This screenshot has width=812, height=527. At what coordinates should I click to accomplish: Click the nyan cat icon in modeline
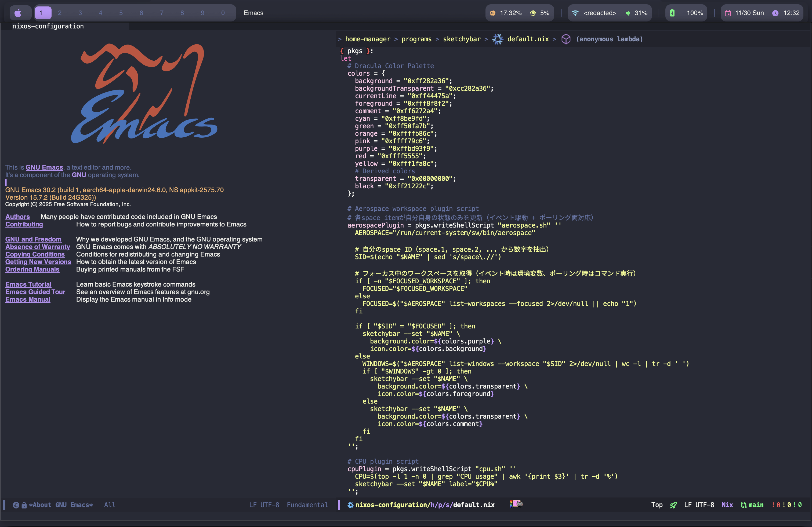tap(516, 504)
